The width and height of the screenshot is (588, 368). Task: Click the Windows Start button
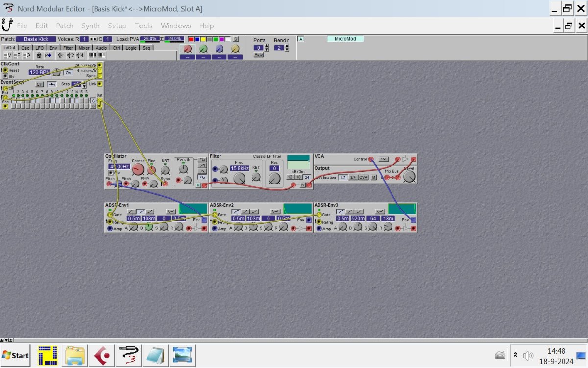point(15,355)
